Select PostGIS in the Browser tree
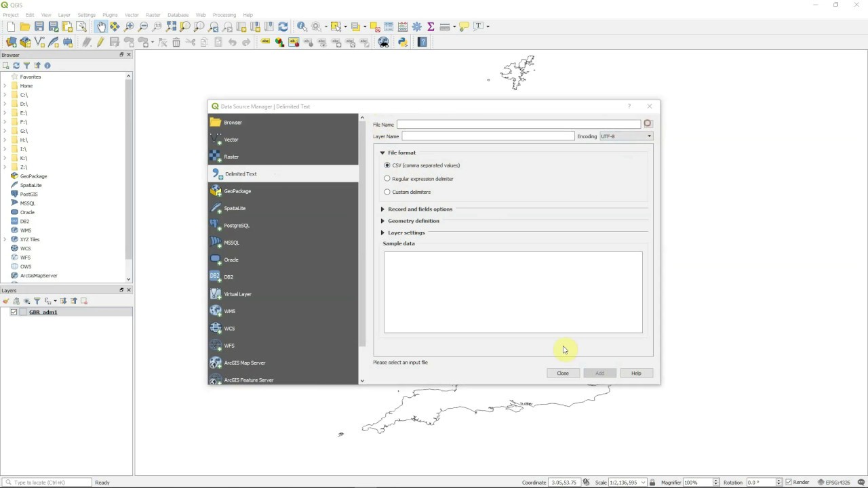 (x=28, y=195)
